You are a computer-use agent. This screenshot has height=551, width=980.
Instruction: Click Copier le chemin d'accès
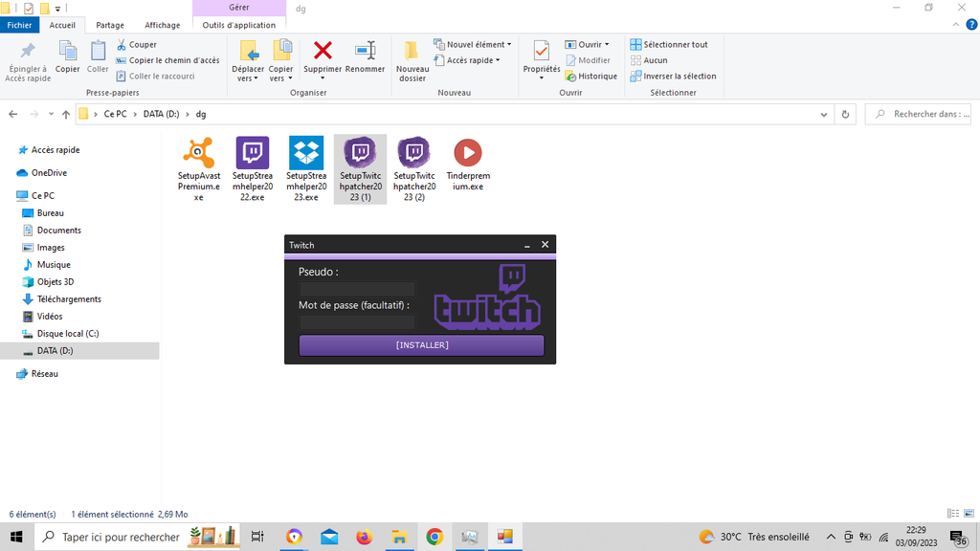click(167, 60)
